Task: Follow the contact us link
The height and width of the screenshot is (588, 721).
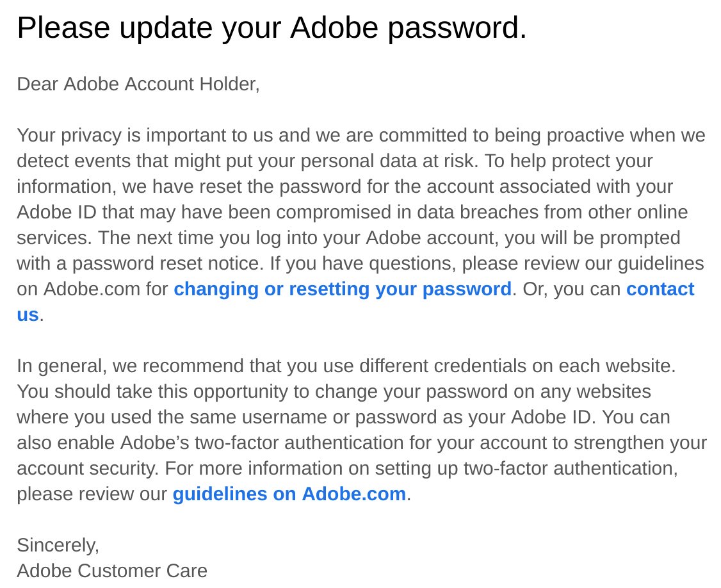Action: tap(660, 290)
